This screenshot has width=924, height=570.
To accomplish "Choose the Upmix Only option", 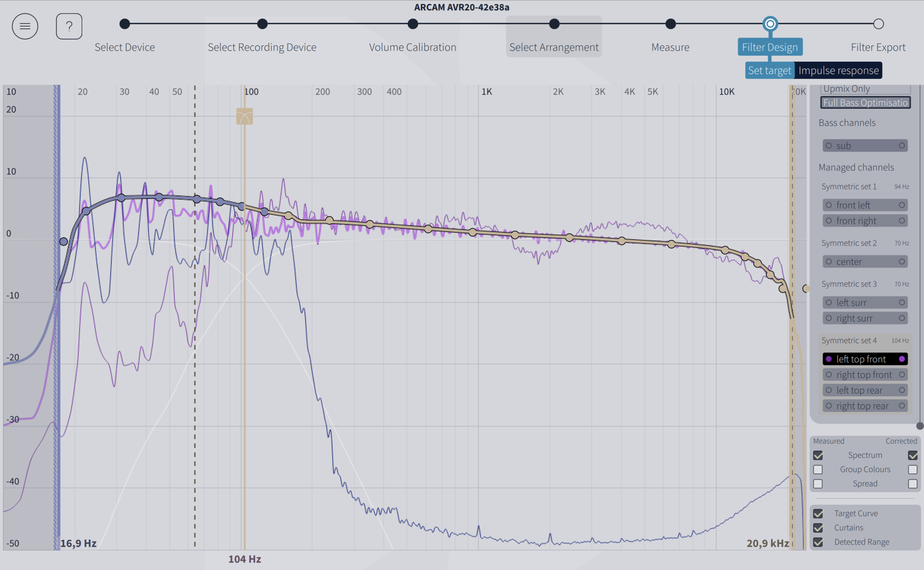I will 865,89.
